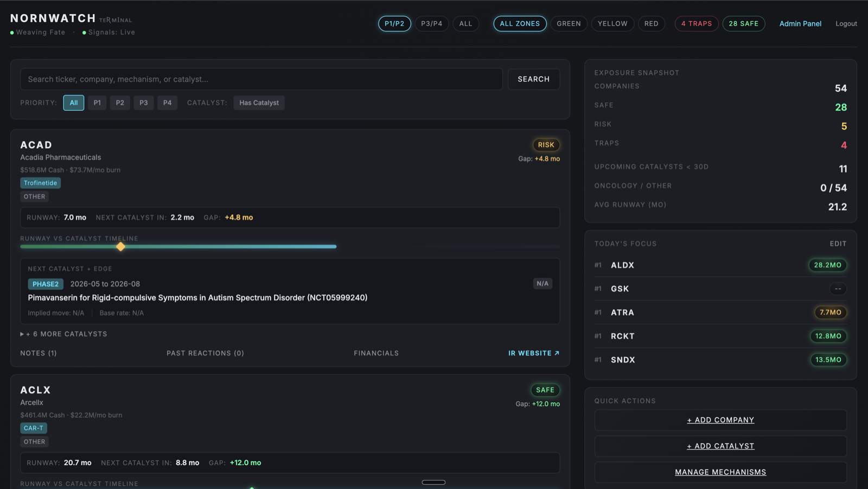The height and width of the screenshot is (489, 868).
Task: Click the upcoming catalysts count 11
Action: pos(843,169)
